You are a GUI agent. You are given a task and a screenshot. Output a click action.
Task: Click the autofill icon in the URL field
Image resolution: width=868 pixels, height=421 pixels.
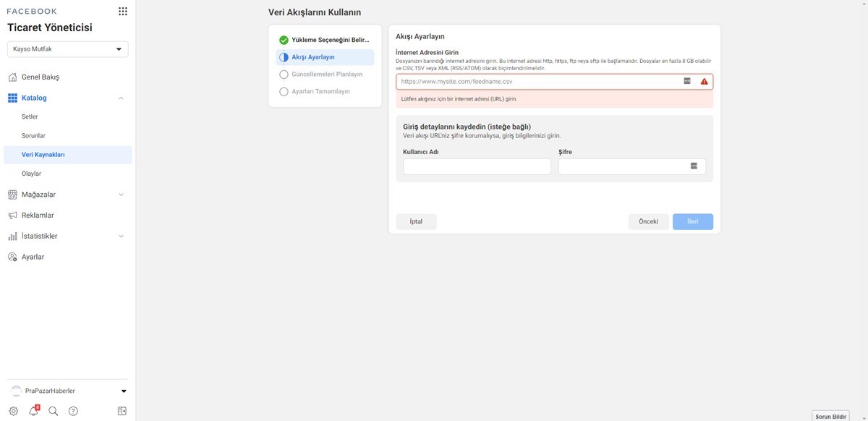click(x=687, y=82)
